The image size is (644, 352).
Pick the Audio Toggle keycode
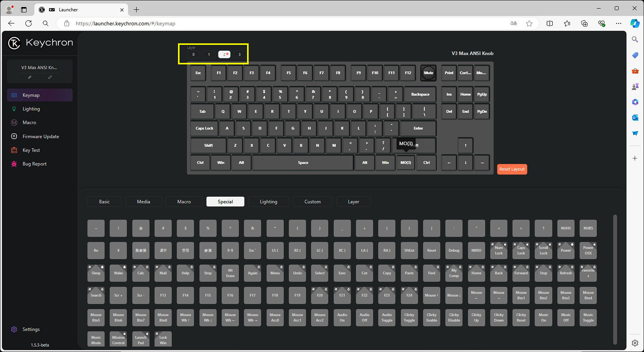387,317
